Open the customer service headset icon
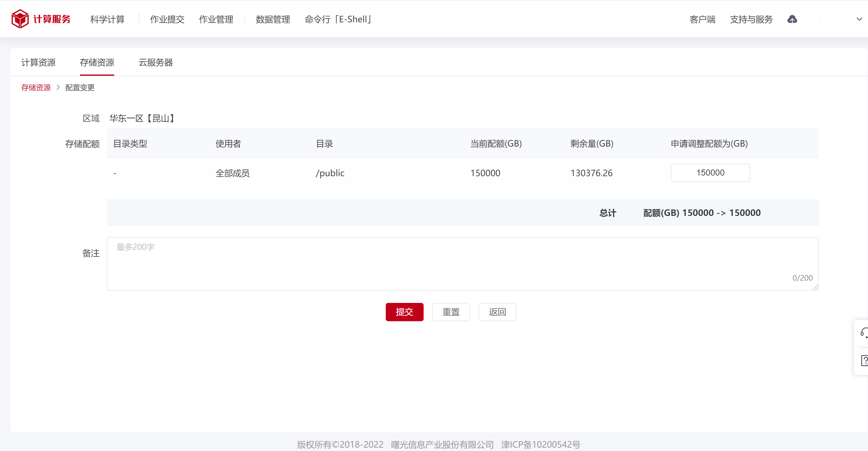Viewport: 868px width, 451px height. [x=864, y=333]
